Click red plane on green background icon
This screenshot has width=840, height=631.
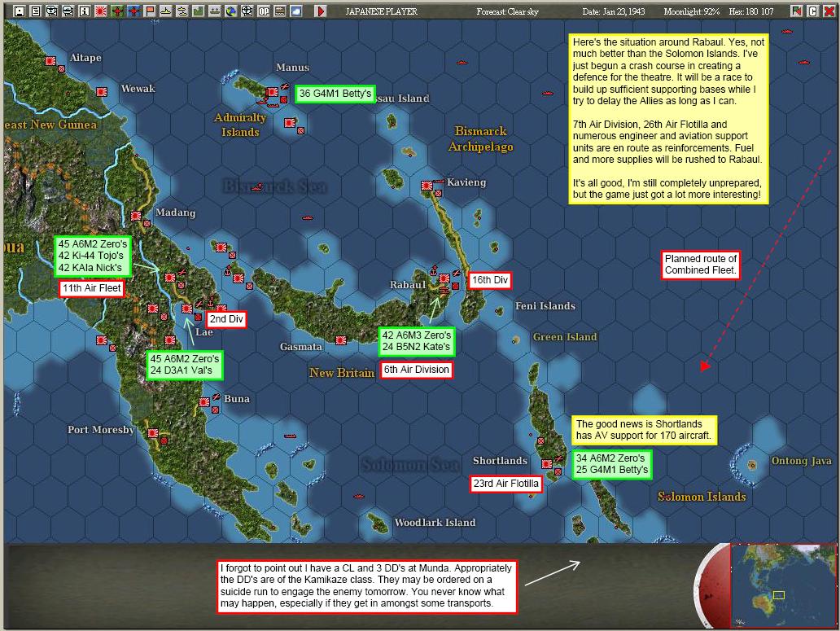point(117,11)
